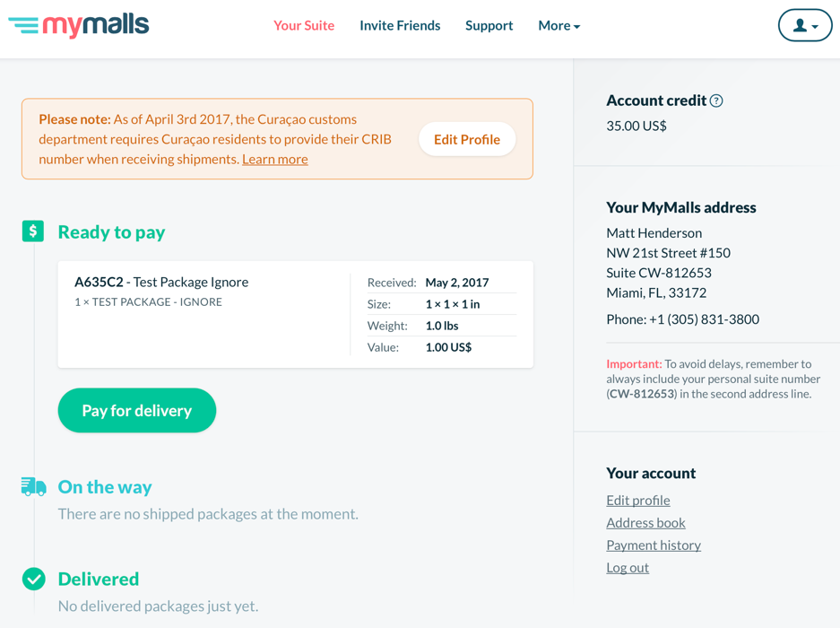The image size is (840, 628).
Task: Go to Your Suite tab
Action: (x=304, y=25)
